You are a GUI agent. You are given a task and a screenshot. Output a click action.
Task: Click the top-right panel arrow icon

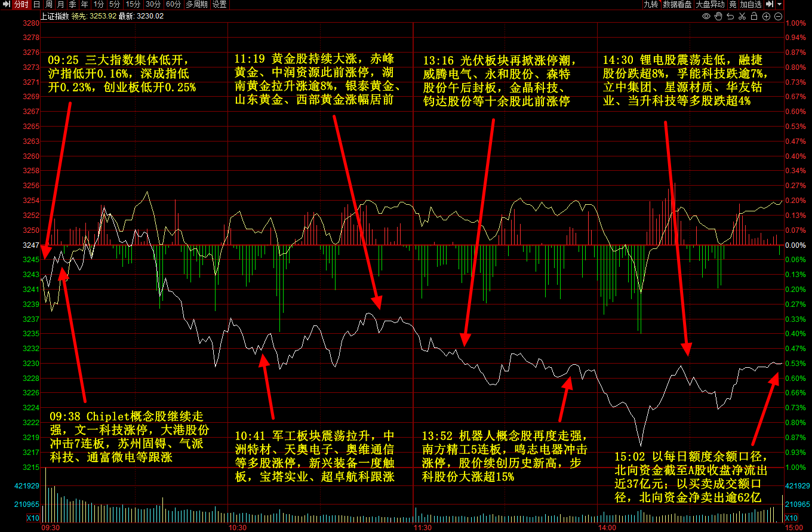[770, 4]
